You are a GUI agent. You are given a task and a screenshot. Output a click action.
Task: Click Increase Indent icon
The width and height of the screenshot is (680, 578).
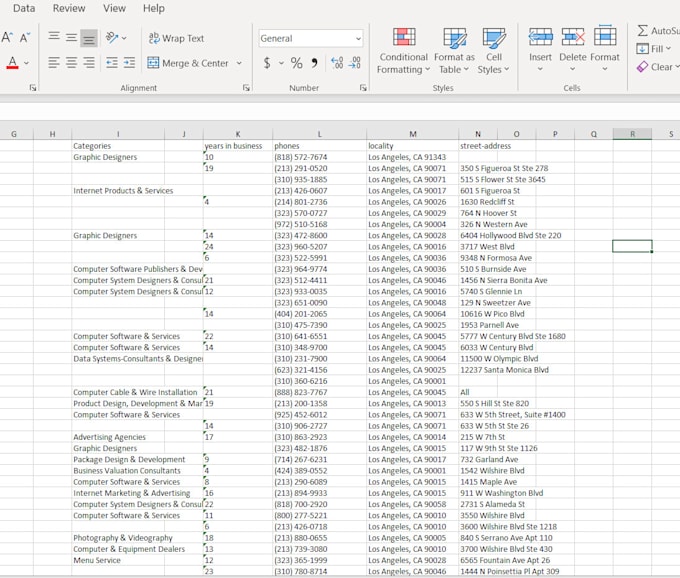pos(129,63)
